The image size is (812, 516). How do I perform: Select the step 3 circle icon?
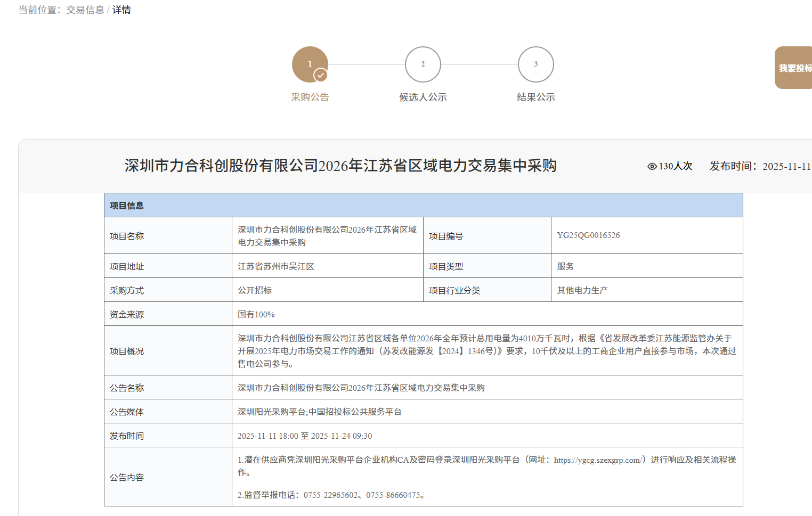(535, 64)
